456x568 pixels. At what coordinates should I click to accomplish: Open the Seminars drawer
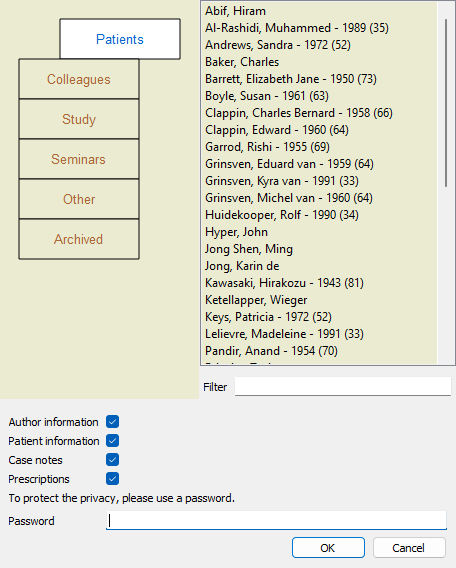tap(79, 159)
